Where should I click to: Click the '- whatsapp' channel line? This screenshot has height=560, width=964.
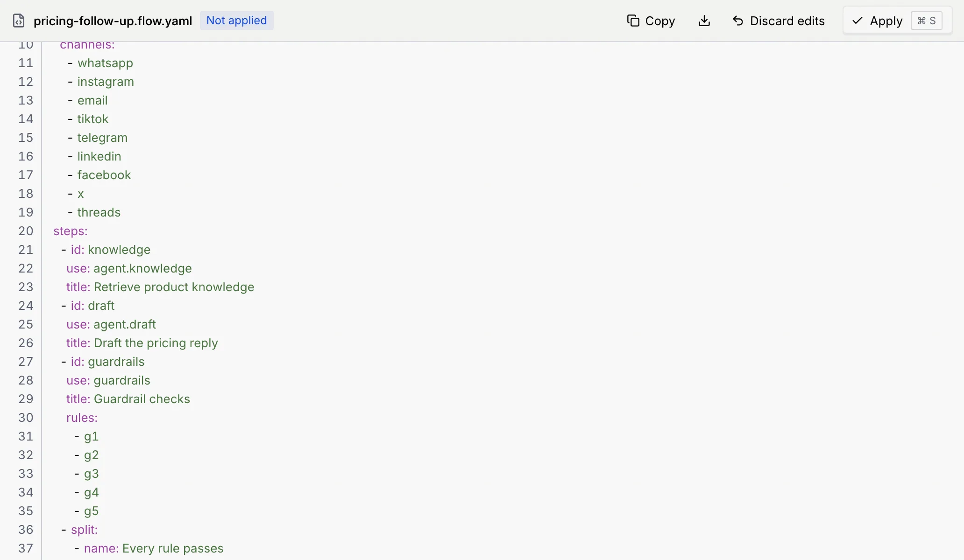pos(100,63)
